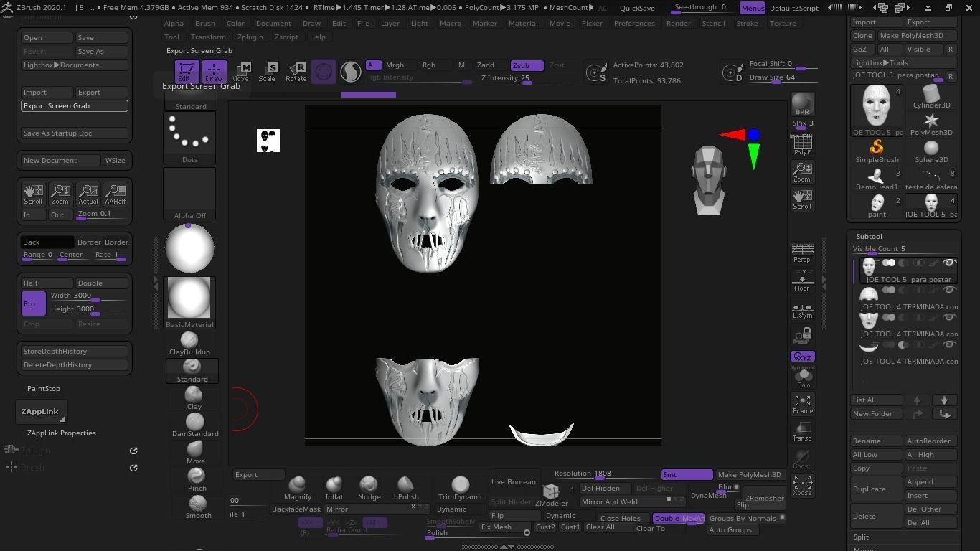Open the Transform menu

208,37
